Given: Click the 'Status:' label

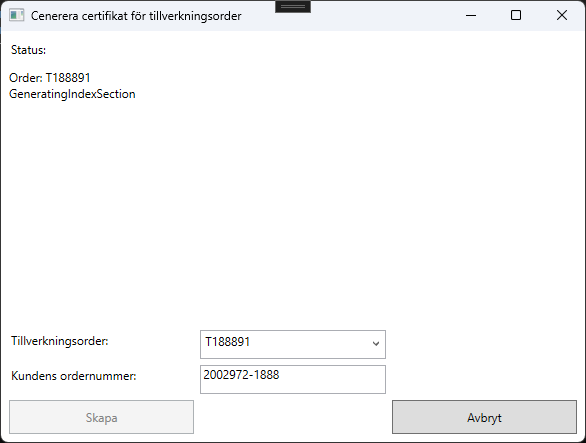Looking at the screenshot, I should pos(28,50).
